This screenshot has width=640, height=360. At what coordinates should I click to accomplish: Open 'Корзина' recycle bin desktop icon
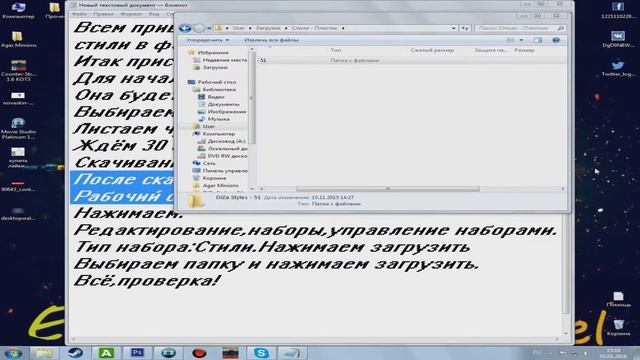click(618, 328)
